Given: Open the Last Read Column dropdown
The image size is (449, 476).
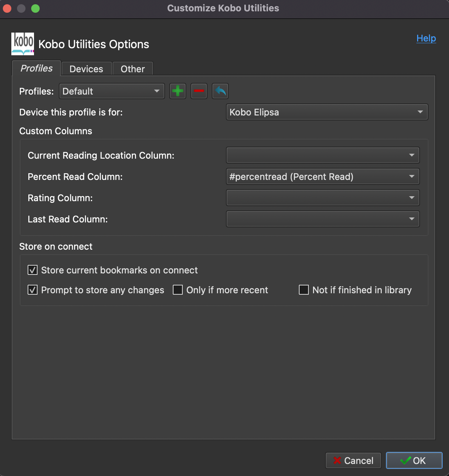Looking at the screenshot, I should 323,219.
